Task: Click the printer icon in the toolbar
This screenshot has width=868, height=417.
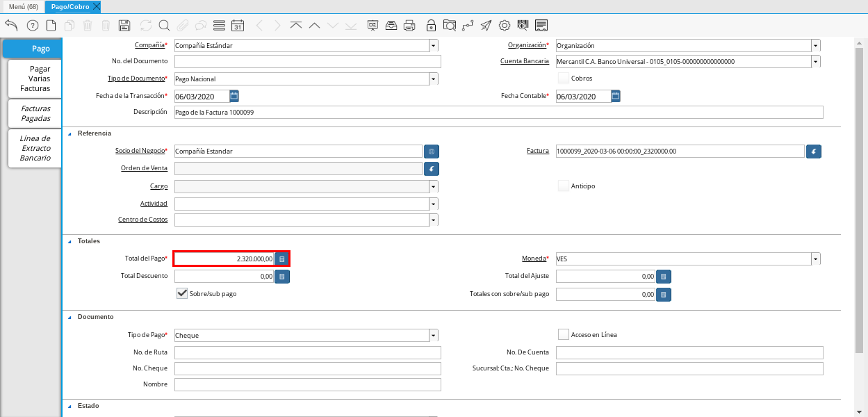Action: coord(409,26)
